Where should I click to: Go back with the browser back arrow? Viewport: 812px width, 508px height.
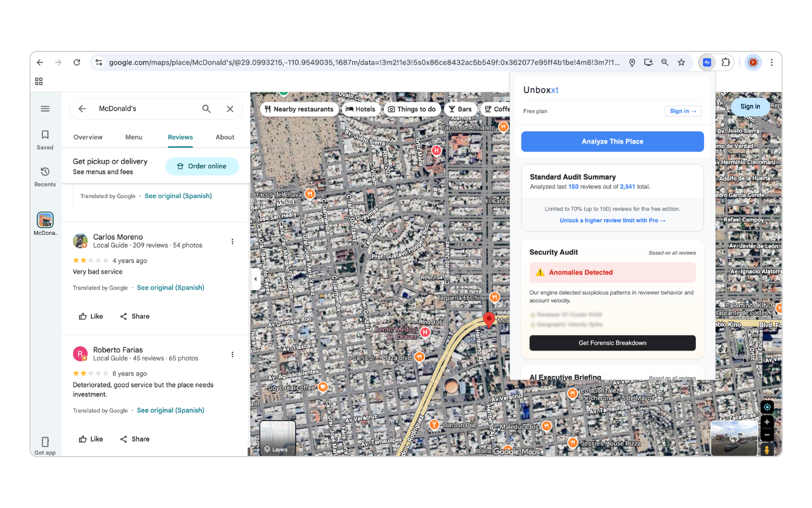coord(40,62)
